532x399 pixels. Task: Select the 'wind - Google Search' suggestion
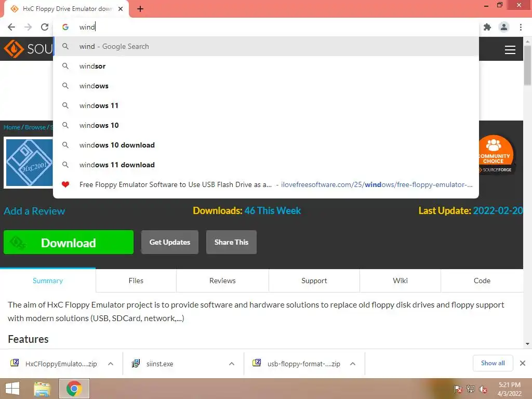pyautogui.click(x=266, y=46)
